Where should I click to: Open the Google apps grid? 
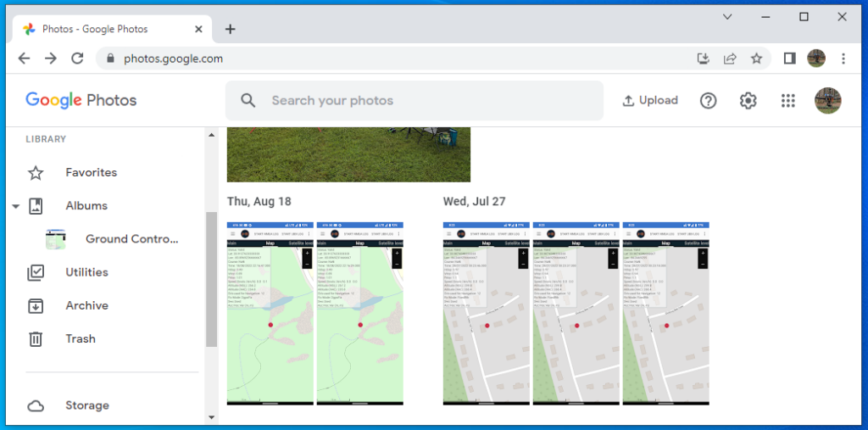tap(787, 100)
